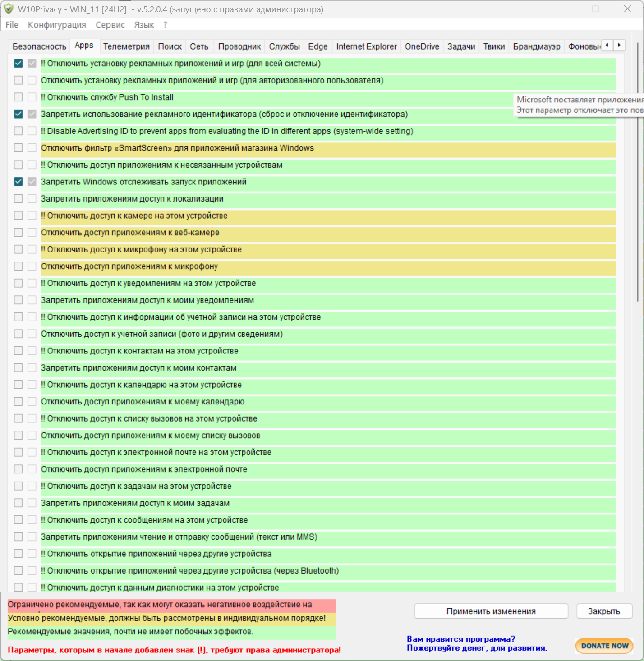This screenshot has height=661, width=644.
Task: Open the Конфигурация menu
Action: coord(57,25)
